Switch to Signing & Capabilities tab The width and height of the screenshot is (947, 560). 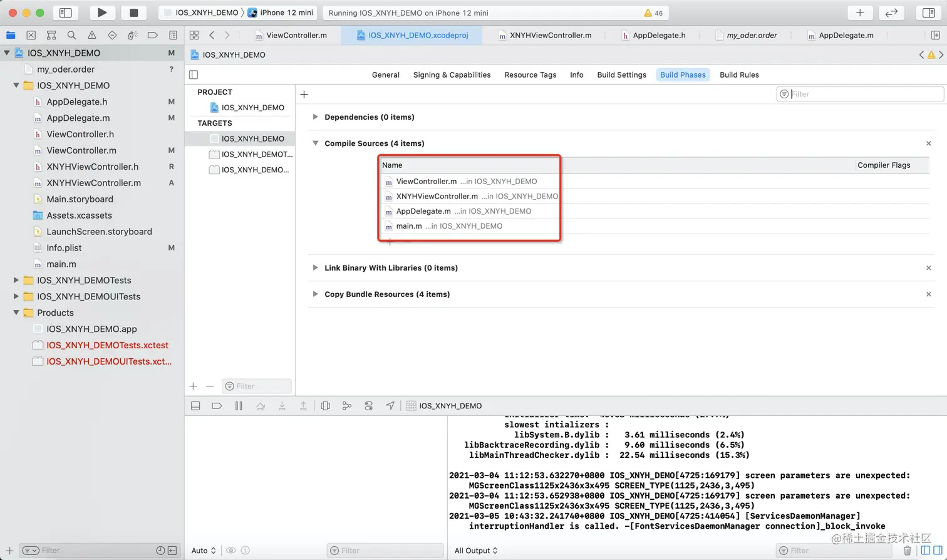452,75
